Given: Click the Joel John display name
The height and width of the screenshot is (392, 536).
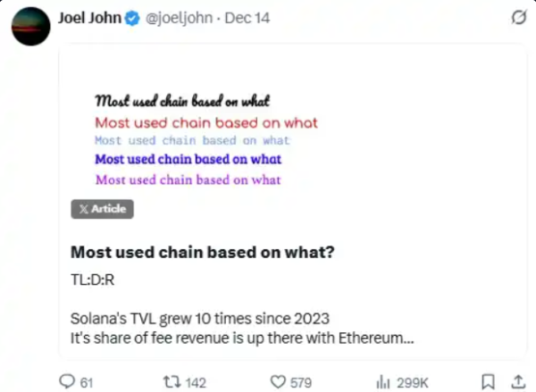Looking at the screenshot, I should point(86,17).
